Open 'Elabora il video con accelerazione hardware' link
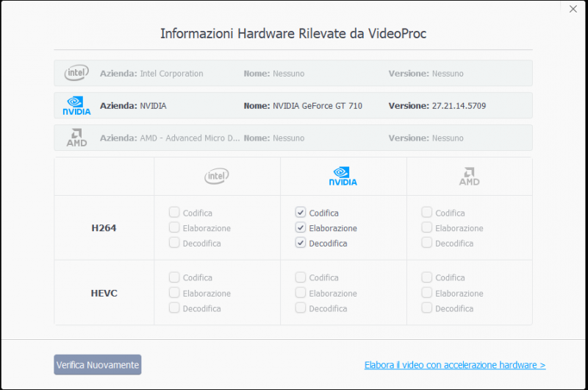 455,365
